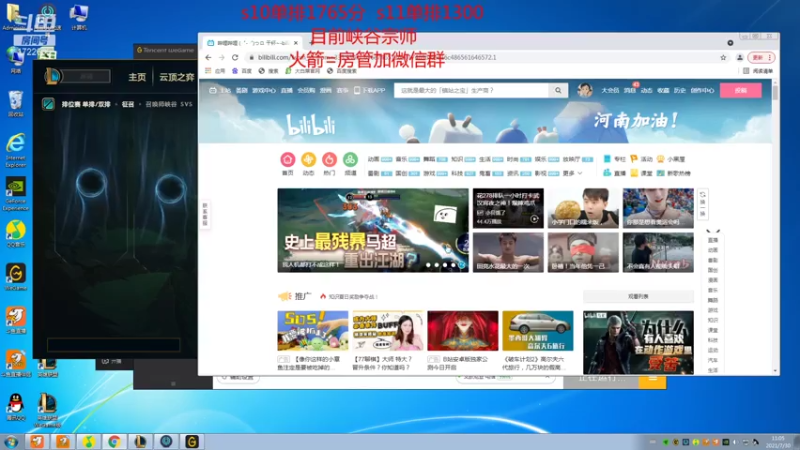Click Chrome's back arrow button

[208, 58]
